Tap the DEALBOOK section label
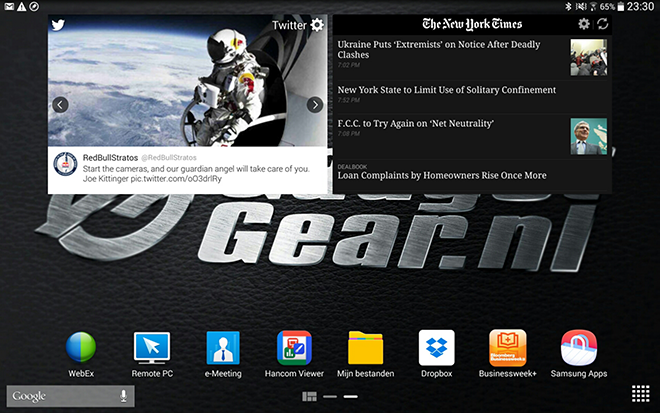Image resolution: width=660 pixels, height=413 pixels. [352, 167]
